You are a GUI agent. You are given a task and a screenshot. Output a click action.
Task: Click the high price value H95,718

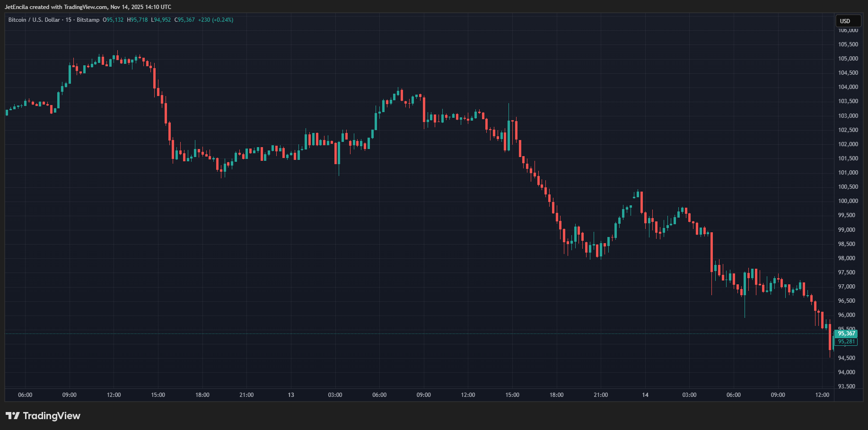(138, 20)
